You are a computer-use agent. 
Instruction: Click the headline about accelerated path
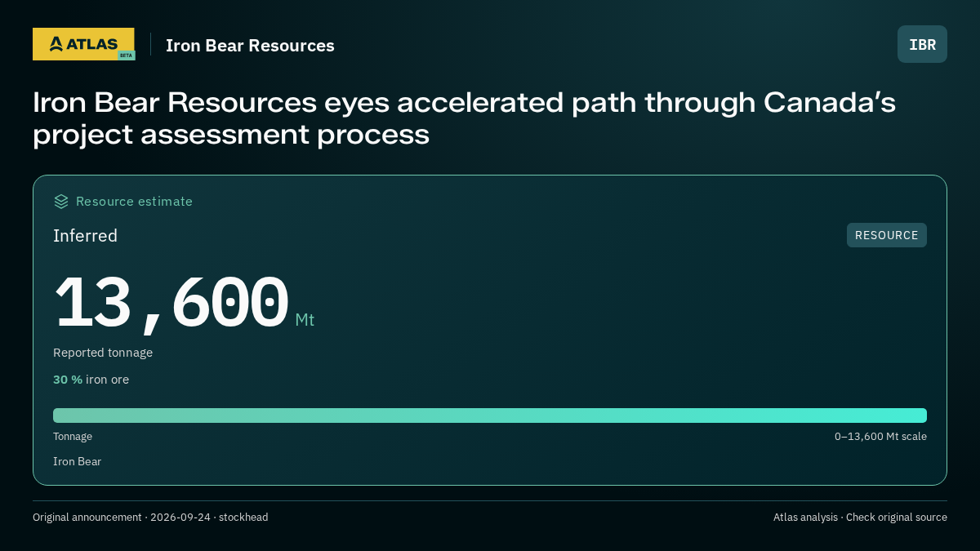(464, 118)
